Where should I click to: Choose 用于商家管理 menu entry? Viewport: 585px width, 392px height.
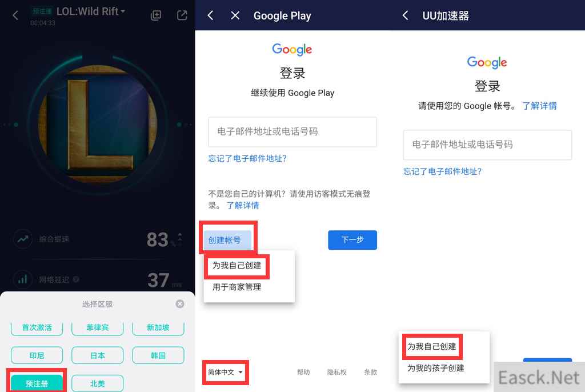coord(237,287)
